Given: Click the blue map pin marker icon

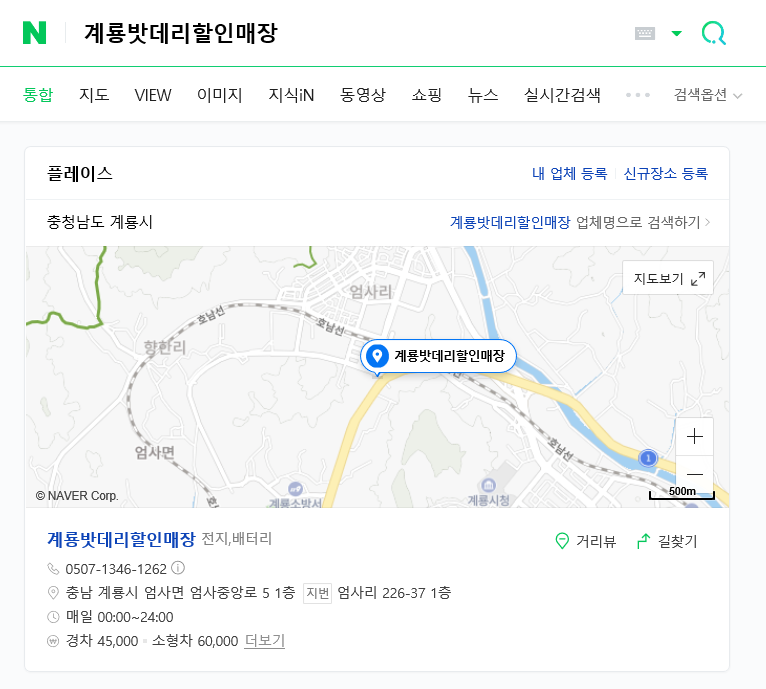Looking at the screenshot, I should point(377,356).
